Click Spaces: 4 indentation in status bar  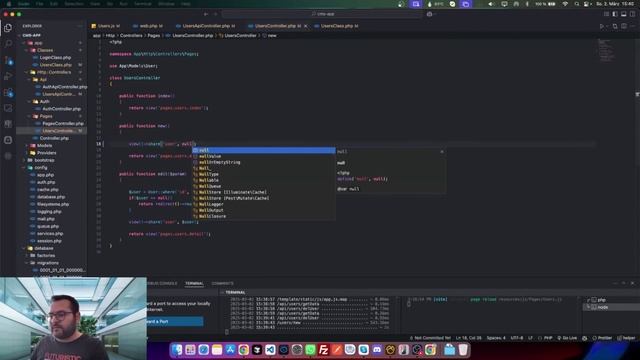[x=496, y=338]
